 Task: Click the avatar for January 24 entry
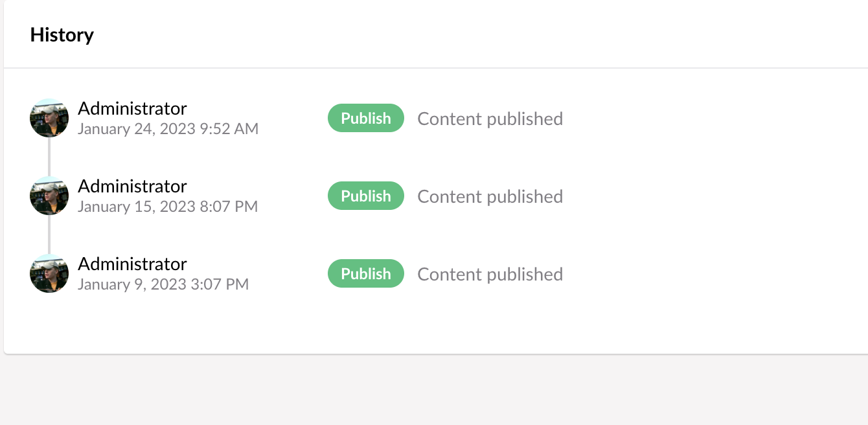coord(49,118)
